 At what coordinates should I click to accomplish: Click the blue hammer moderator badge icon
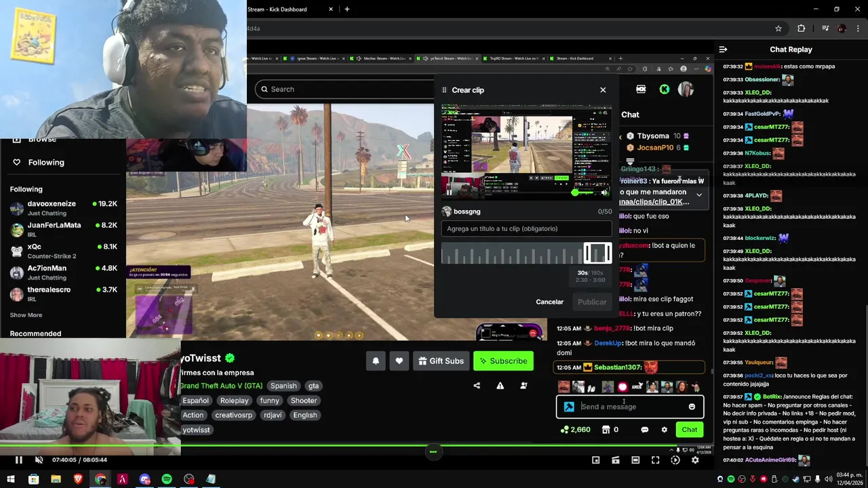click(569, 407)
